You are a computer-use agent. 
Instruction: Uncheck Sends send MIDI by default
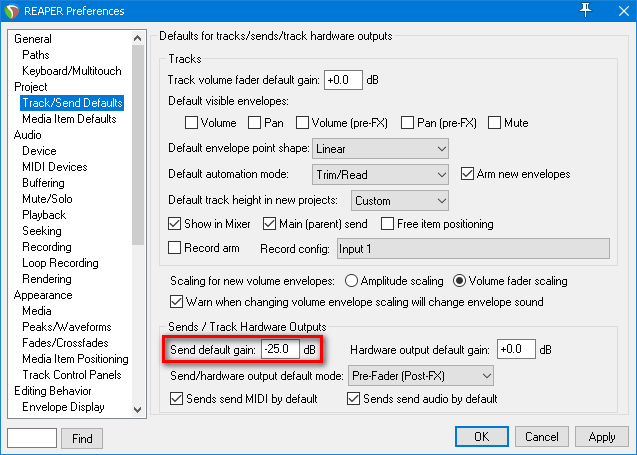176,399
